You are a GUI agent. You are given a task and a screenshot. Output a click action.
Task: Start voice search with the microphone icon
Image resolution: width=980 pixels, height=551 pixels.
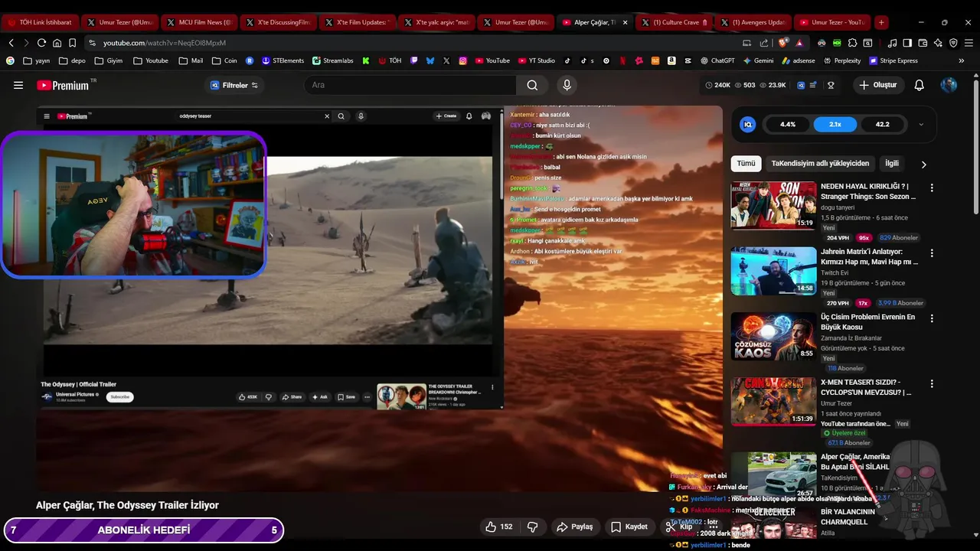pos(567,85)
